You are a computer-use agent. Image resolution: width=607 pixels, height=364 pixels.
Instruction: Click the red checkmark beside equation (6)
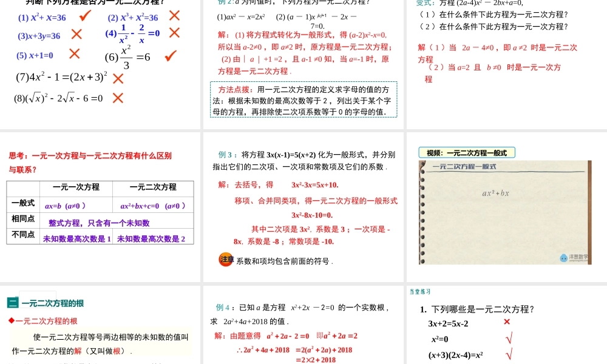tap(170, 56)
